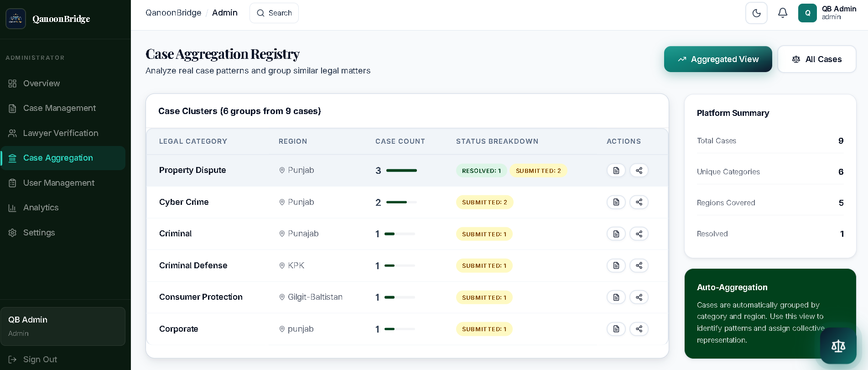The width and height of the screenshot is (868, 370).
Task: Select the Corporate category name
Action: coord(178,329)
